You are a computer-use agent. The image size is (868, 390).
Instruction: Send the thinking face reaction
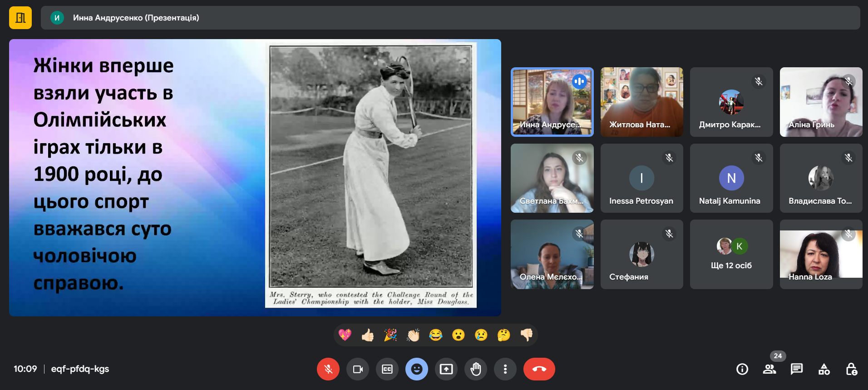(x=503, y=335)
